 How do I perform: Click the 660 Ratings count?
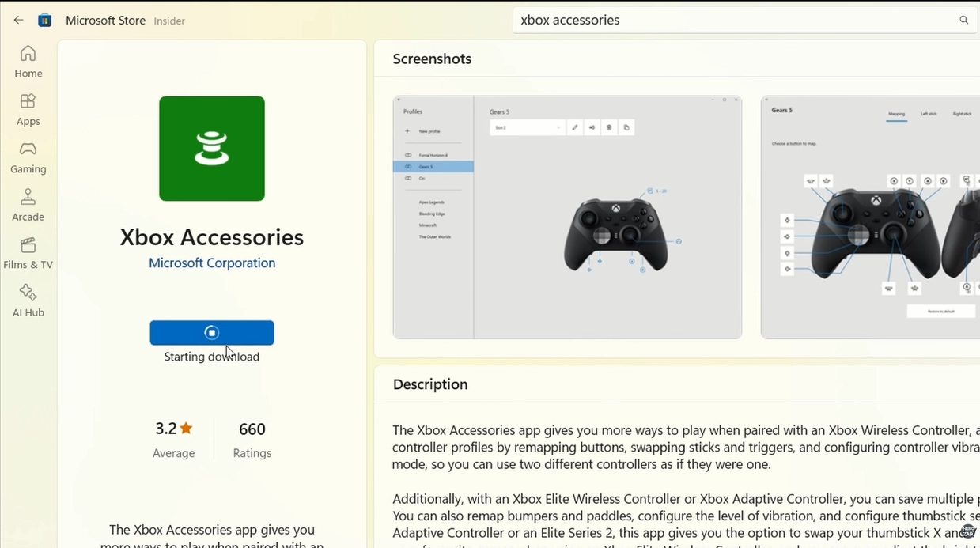(252, 429)
